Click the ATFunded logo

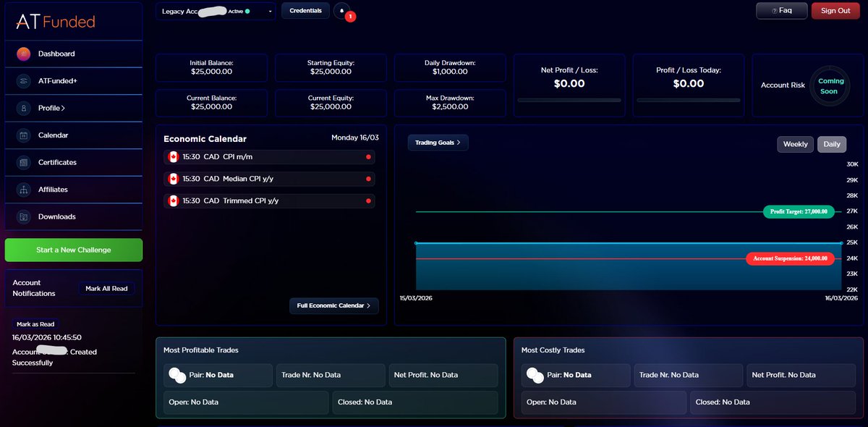pos(56,22)
